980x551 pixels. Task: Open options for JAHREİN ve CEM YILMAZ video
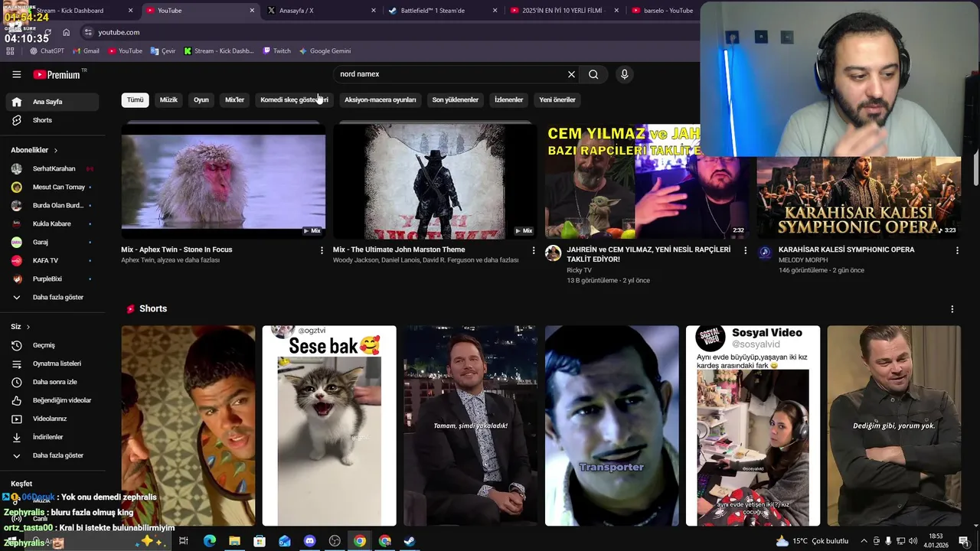(x=745, y=250)
